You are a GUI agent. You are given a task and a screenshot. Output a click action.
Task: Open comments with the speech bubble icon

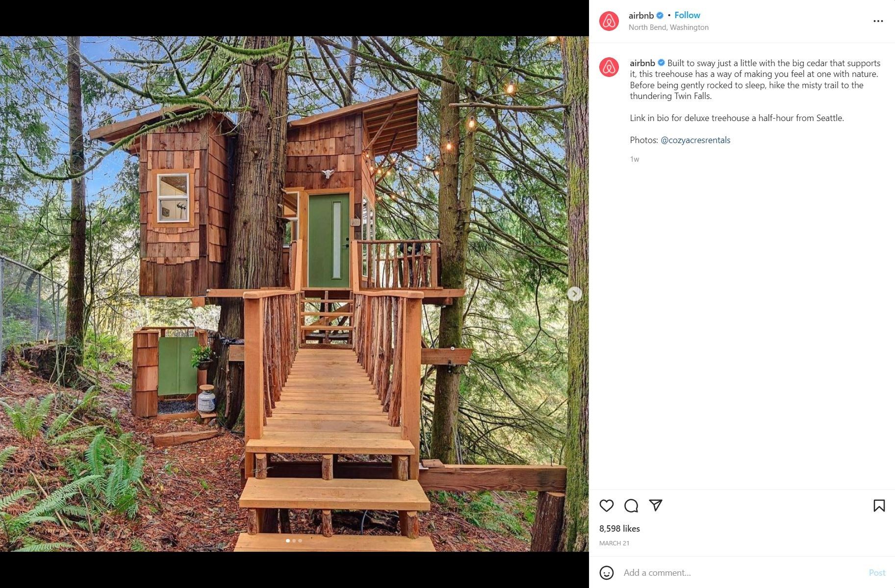point(631,506)
